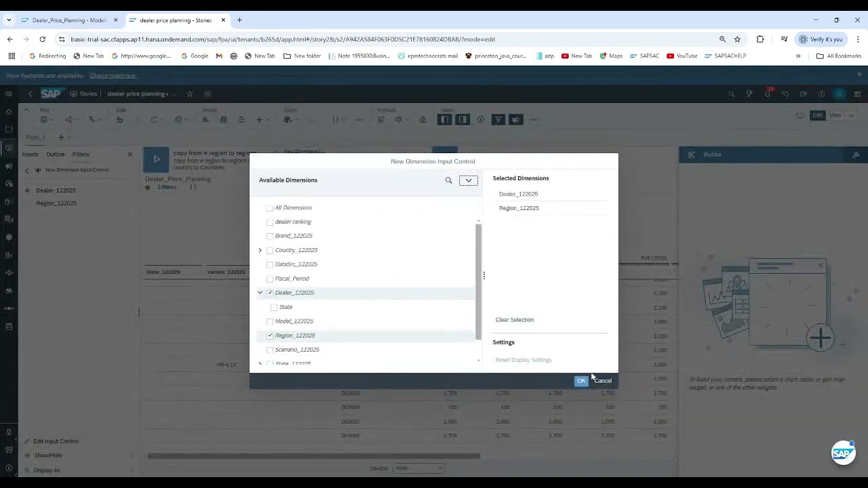Click Reset Display Settings
868x488 pixels.
524,360
